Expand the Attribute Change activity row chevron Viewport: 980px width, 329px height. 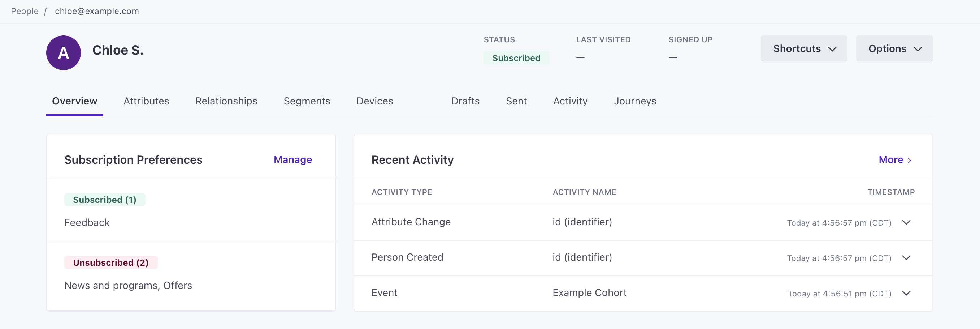point(907,222)
